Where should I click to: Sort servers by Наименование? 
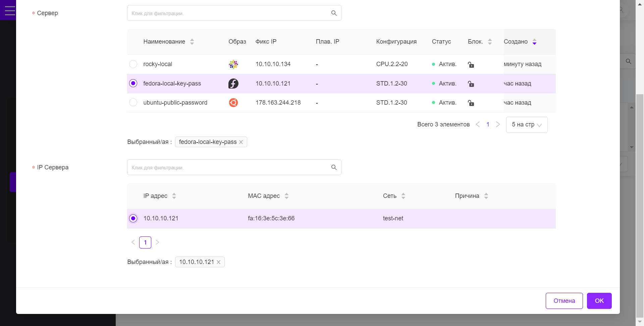point(192,42)
